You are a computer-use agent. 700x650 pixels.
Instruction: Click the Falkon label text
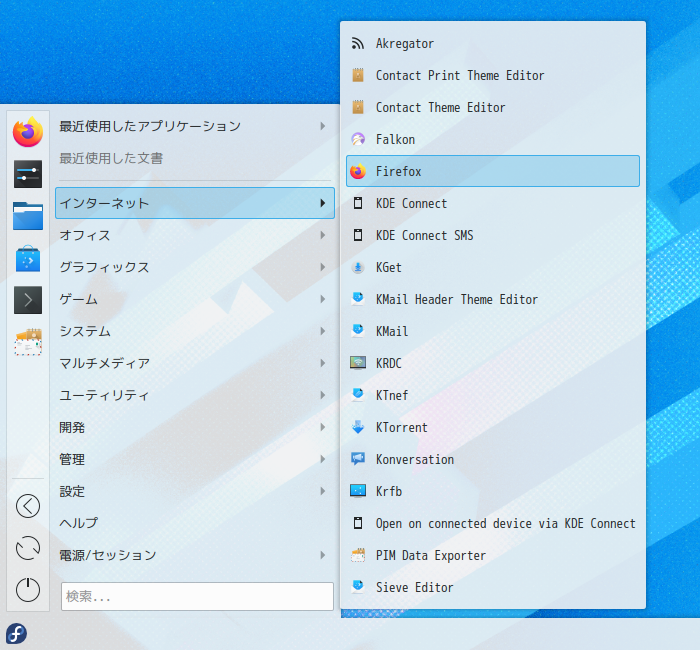[395, 139]
